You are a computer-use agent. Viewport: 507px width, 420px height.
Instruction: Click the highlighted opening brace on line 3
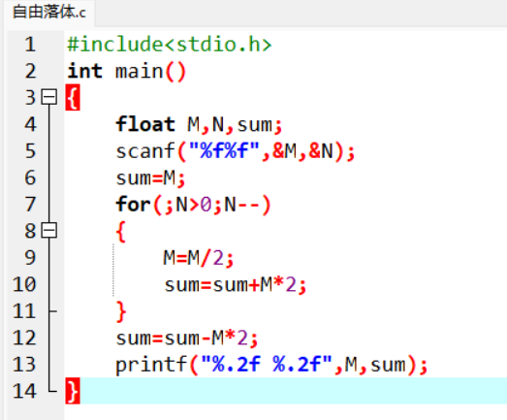tap(73, 97)
